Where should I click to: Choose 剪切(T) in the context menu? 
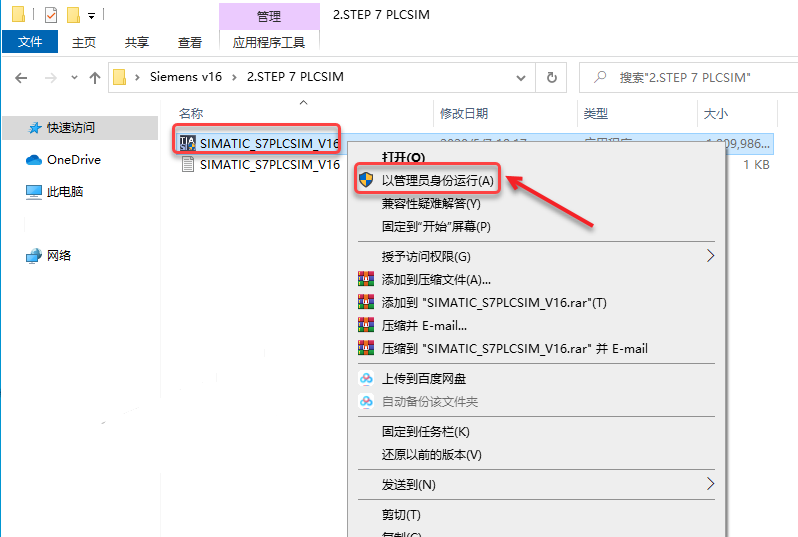click(401, 515)
